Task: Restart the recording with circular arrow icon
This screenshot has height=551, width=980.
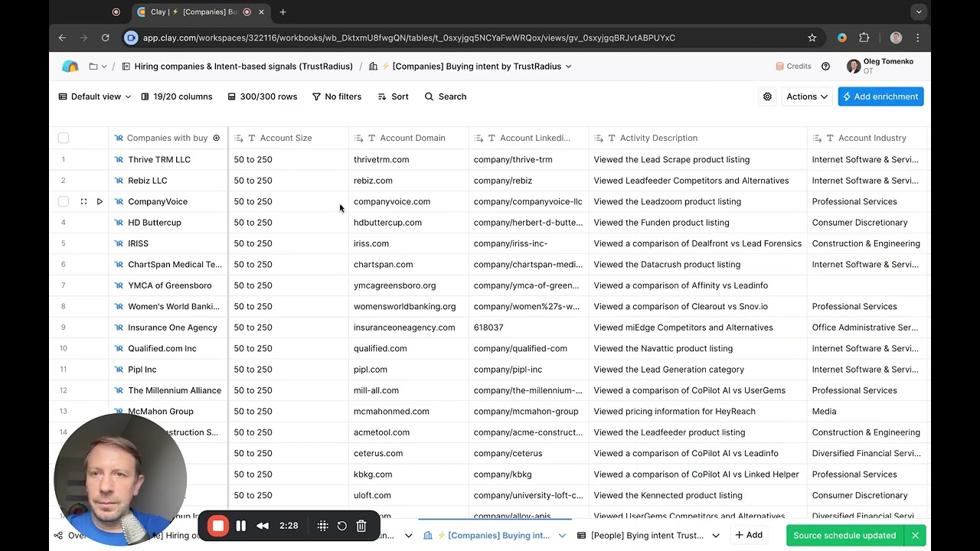Action: 342,526
